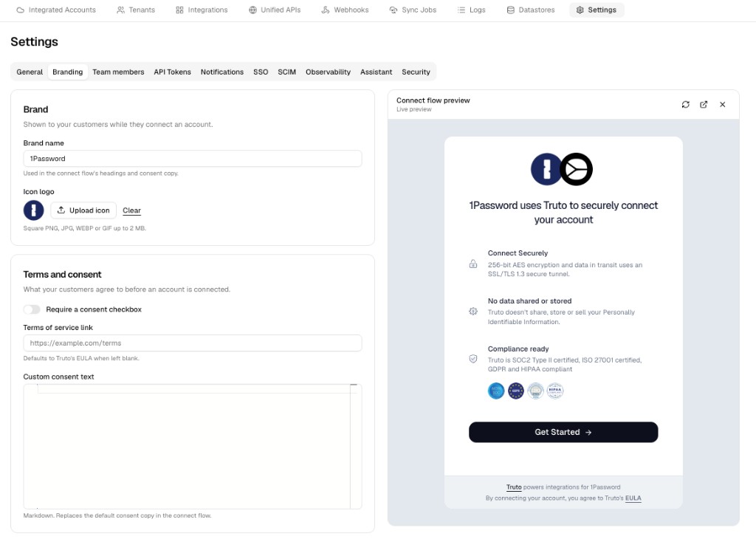Open the Security settings tab
756x539 pixels.
tap(416, 72)
